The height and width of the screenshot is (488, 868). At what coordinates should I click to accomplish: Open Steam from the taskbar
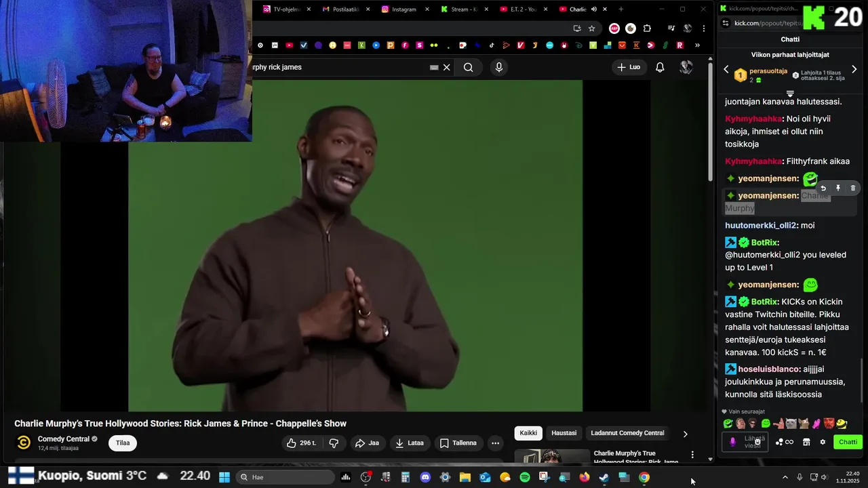point(604,477)
